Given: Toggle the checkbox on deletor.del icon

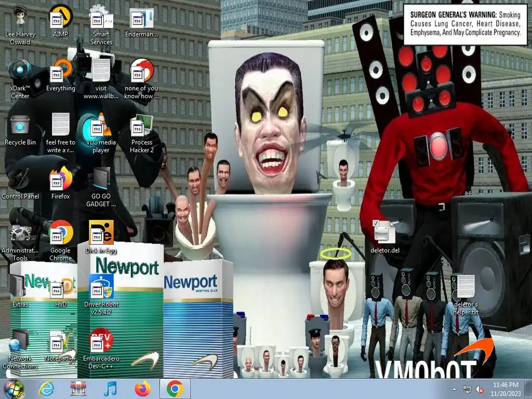Looking at the screenshot, I should click(376, 223).
